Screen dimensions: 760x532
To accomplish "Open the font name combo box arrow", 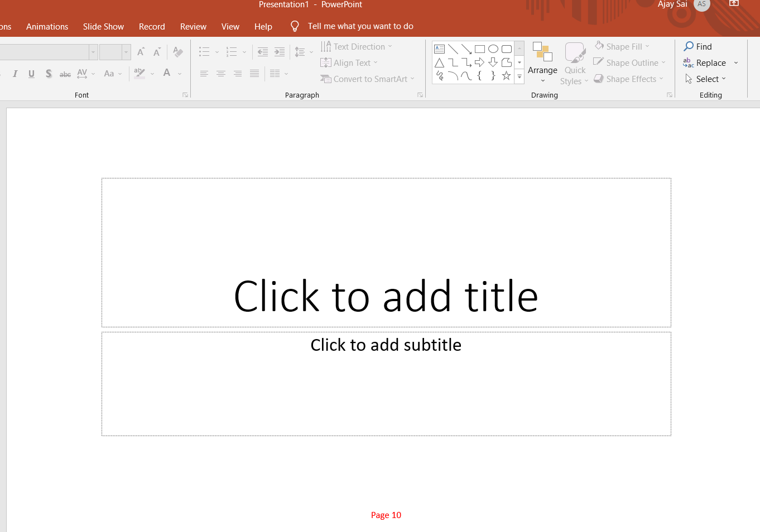I will pyautogui.click(x=93, y=52).
